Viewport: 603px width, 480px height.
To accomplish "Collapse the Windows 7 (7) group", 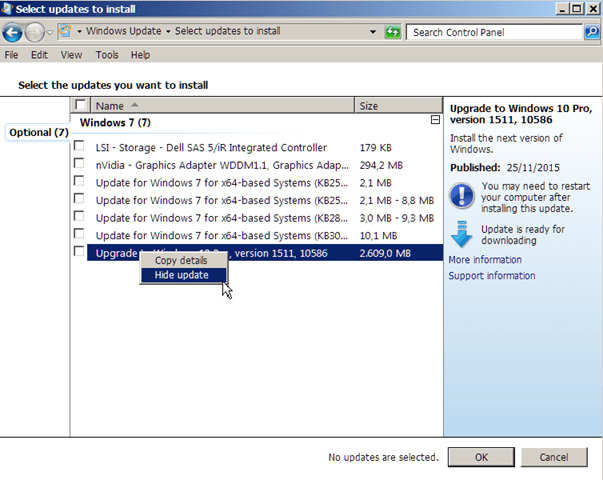I will pos(435,120).
